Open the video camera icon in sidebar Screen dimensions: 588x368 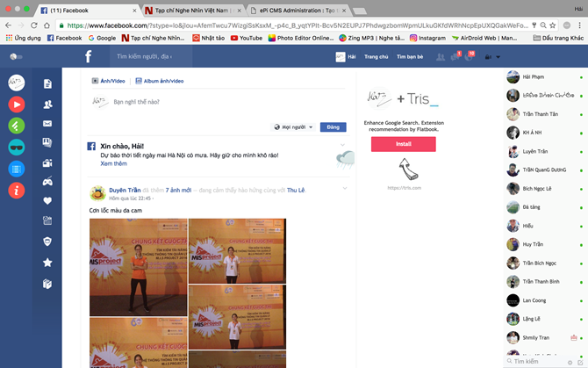click(x=47, y=162)
